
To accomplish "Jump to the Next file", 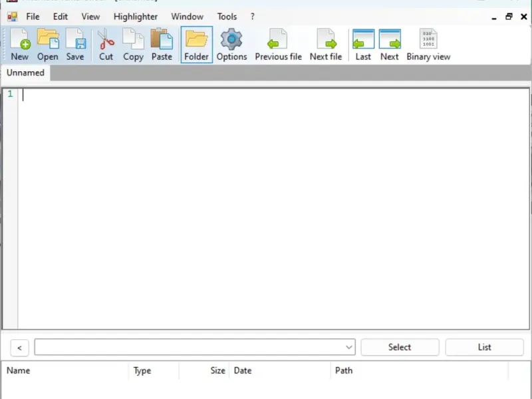I will (x=326, y=45).
